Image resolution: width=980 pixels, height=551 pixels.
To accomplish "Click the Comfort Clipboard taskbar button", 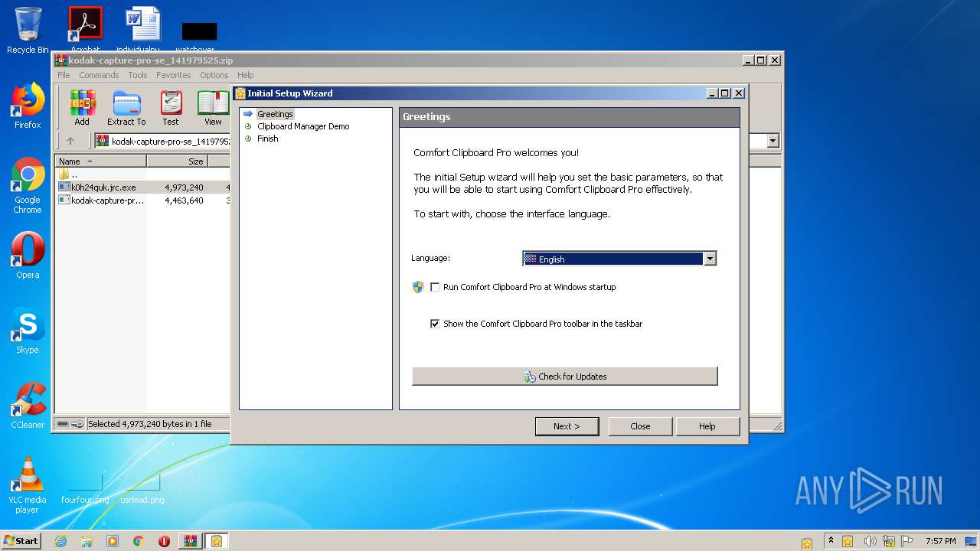I will [217, 541].
